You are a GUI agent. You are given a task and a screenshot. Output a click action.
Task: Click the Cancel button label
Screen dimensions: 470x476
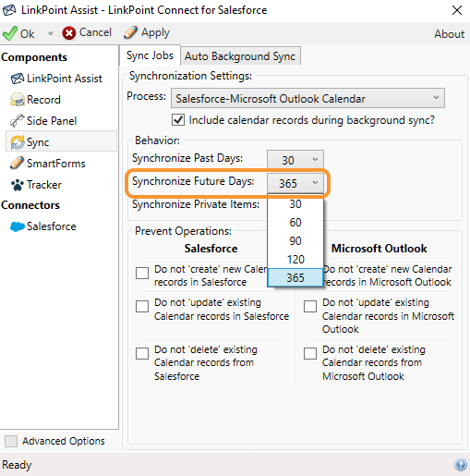[95, 32]
